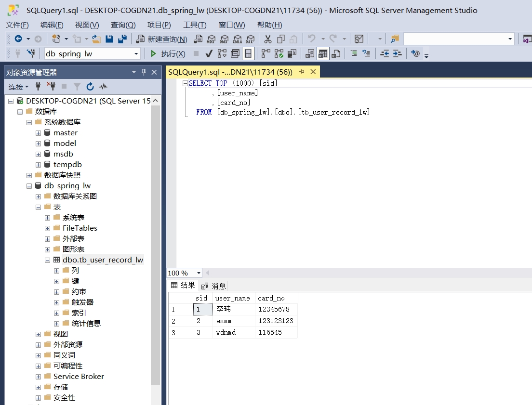The height and width of the screenshot is (405, 532).
Task: Open the Query Options icon
Action: pos(235,53)
